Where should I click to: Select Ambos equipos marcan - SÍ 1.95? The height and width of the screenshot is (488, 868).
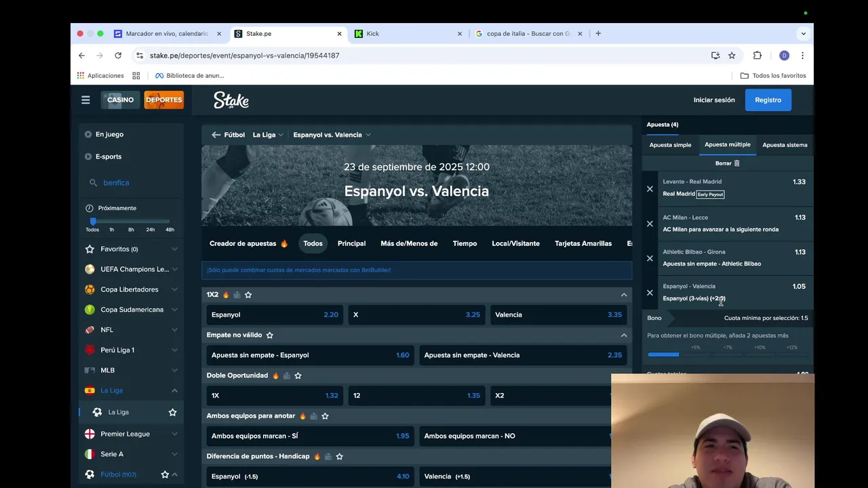pyautogui.click(x=310, y=436)
